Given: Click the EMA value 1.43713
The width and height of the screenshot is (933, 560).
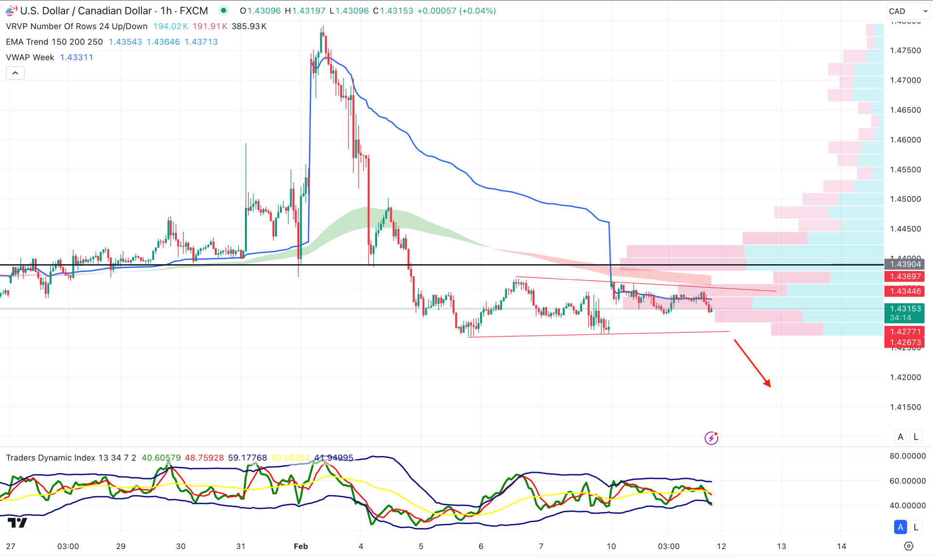Looking at the screenshot, I should pos(201,42).
